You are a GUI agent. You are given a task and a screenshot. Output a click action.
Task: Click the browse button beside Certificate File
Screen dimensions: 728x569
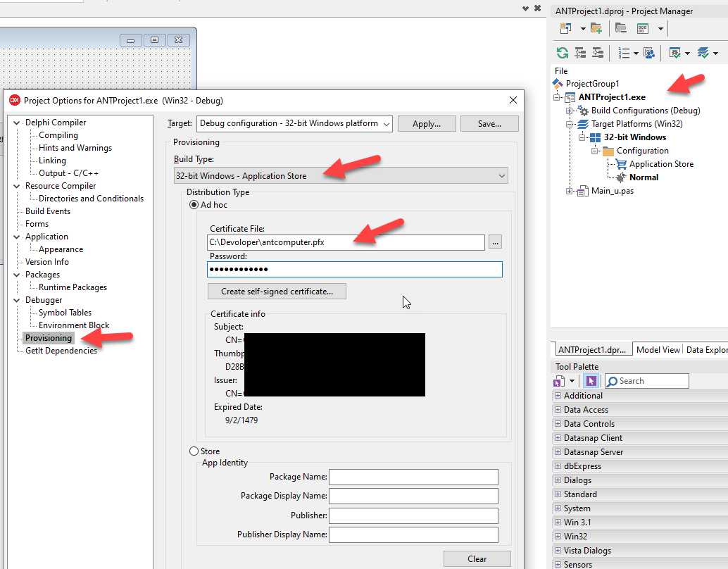496,242
